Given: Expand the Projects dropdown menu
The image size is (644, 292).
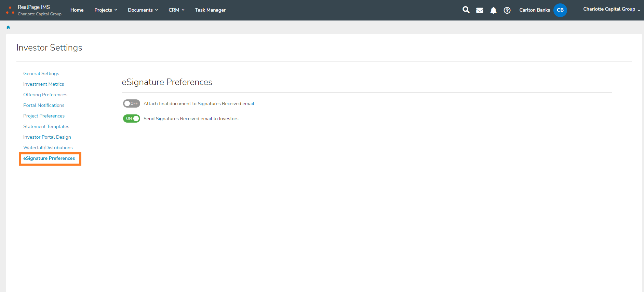Looking at the screenshot, I should pos(106,10).
